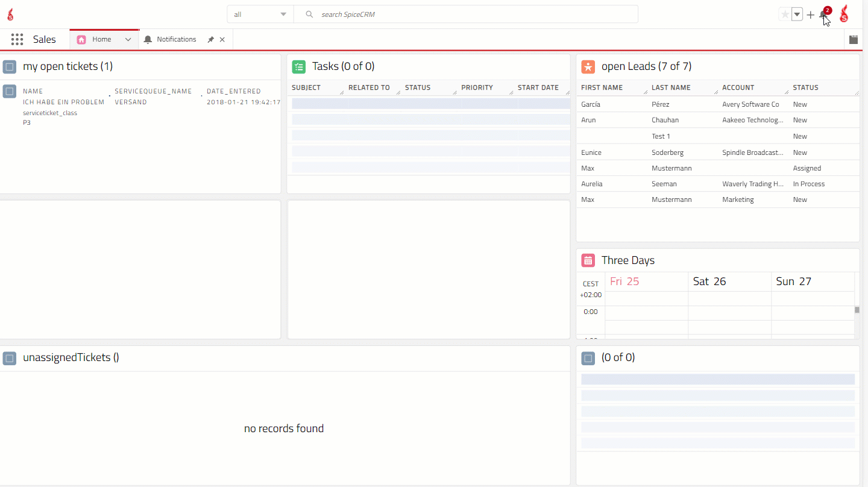Close the Notifications tab
Image resolution: width=868 pixels, height=487 pixels.
coord(222,40)
